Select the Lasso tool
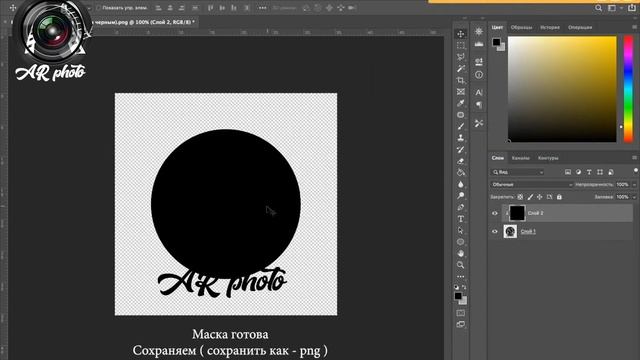640x360 pixels. (461, 57)
